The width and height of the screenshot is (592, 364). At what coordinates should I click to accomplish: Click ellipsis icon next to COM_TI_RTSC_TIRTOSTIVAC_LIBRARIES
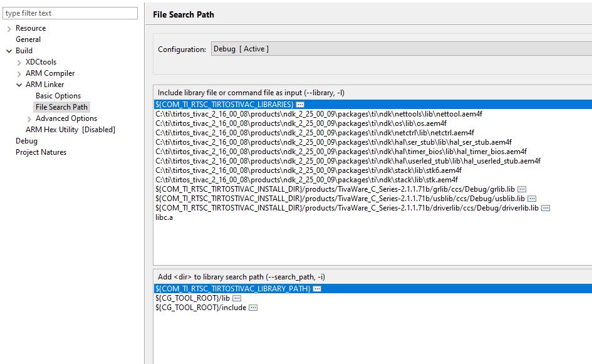[300, 105]
